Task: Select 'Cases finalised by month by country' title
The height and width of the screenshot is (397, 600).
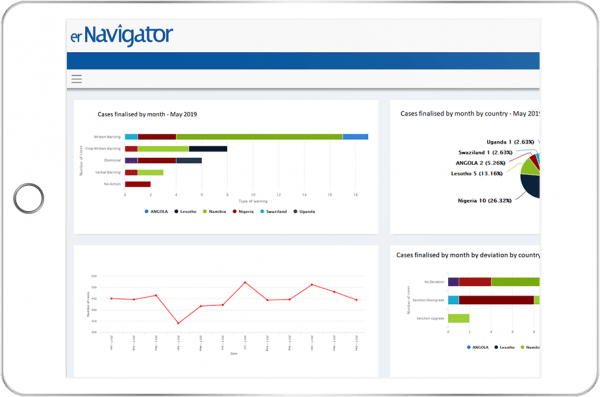Action: click(x=470, y=113)
